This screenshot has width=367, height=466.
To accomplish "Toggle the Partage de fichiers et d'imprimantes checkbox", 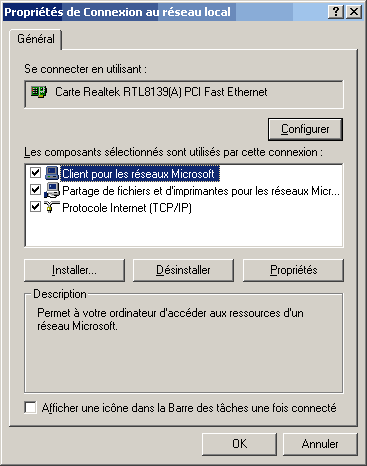I will [x=35, y=190].
